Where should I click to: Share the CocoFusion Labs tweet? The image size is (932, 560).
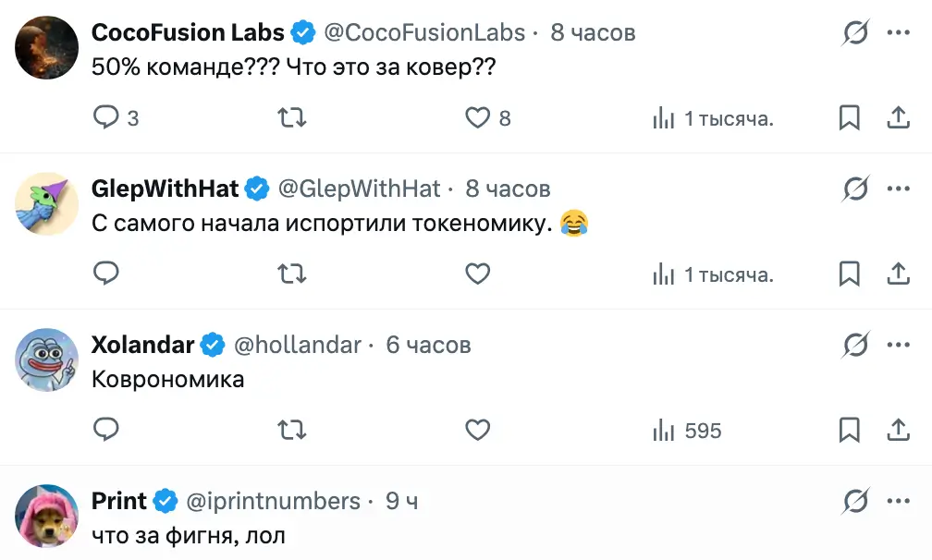[897, 118]
